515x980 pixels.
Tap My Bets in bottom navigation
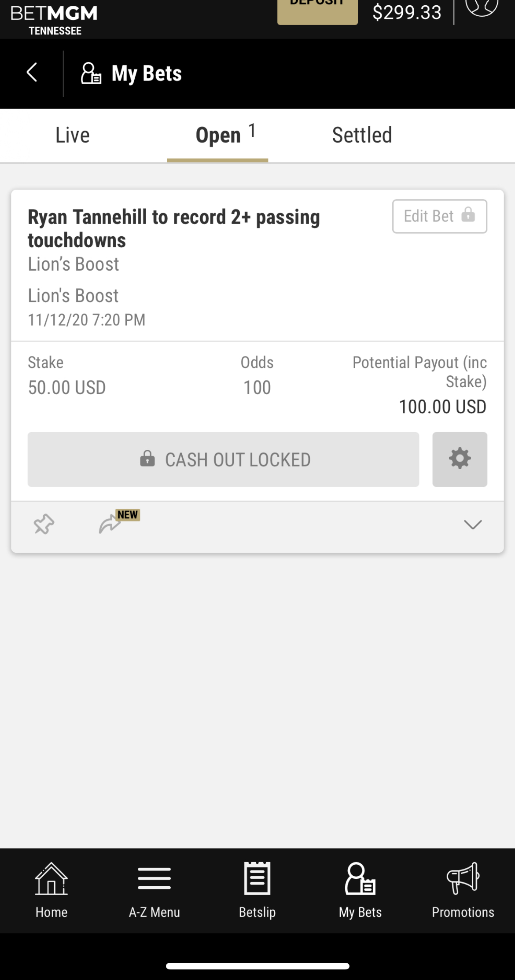click(x=360, y=890)
